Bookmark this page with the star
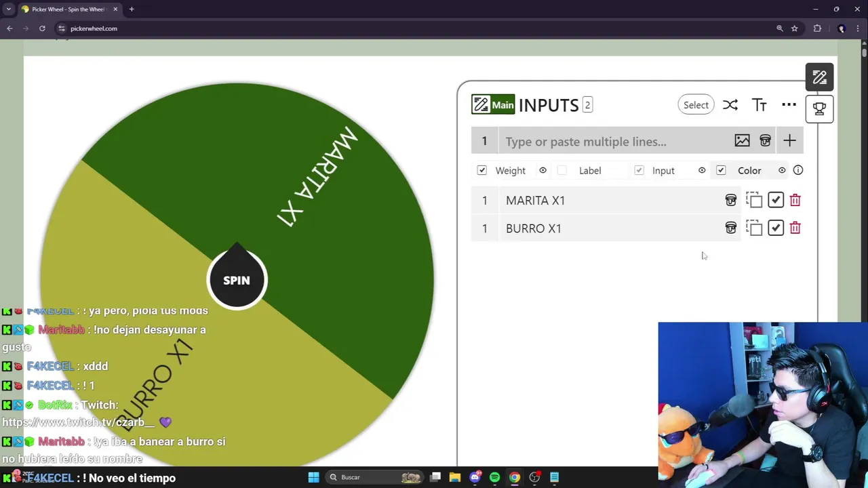Screen dimensions: 868x488 (794, 28)
